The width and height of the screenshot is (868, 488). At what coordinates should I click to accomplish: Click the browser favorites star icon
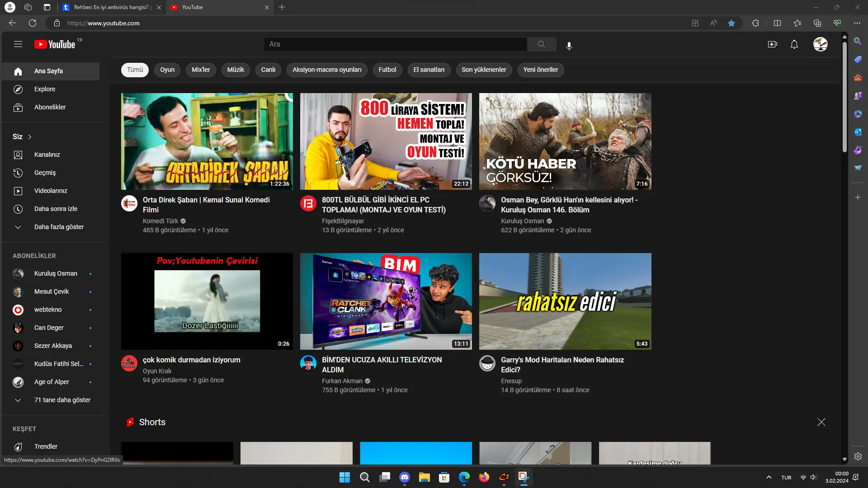(731, 23)
